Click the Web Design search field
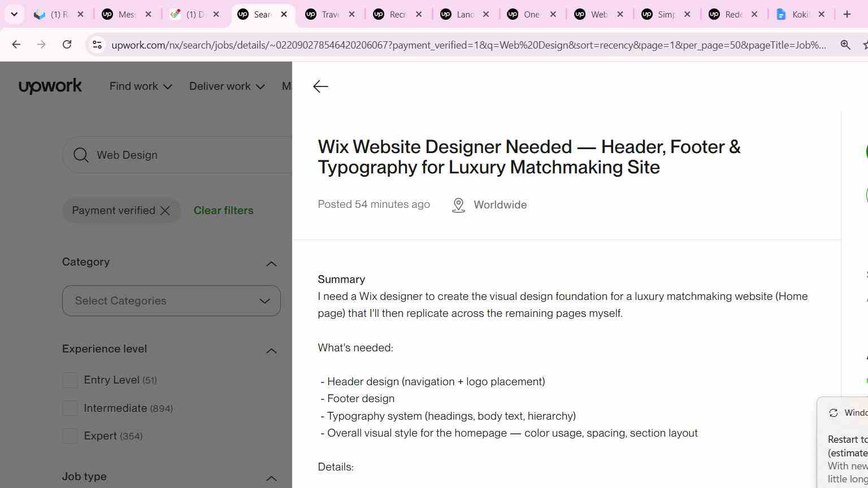The height and width of the screenshot is (488, 868). coord(186,155)
